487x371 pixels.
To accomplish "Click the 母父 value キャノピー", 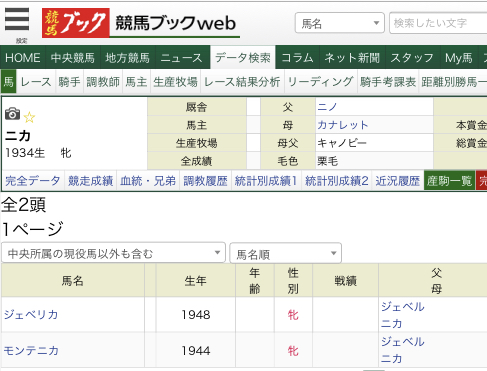I will (342, 143).
